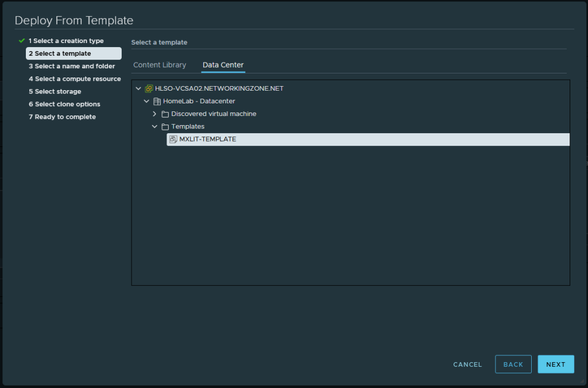
Task: Select the MXLIT-TEMPLATE tree item
Action: pyautogui.click(x=208, y=139)
